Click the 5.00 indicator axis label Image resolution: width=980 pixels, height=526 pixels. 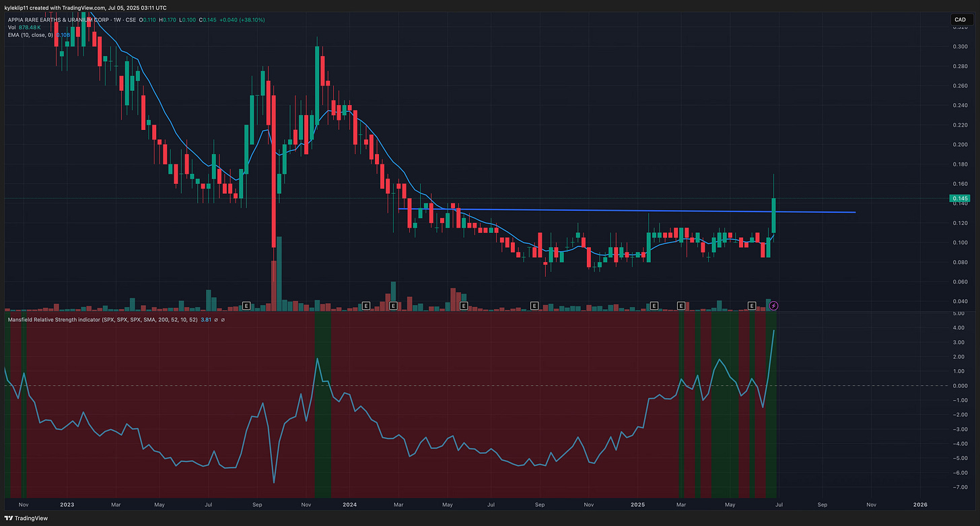[958, 314]
